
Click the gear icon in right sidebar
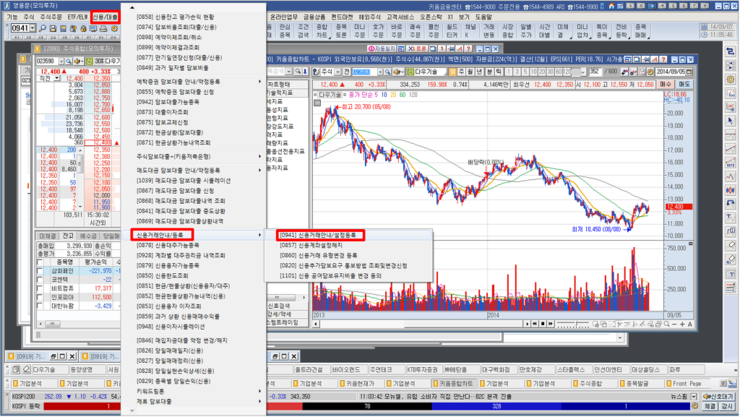[x=731, y=79]
